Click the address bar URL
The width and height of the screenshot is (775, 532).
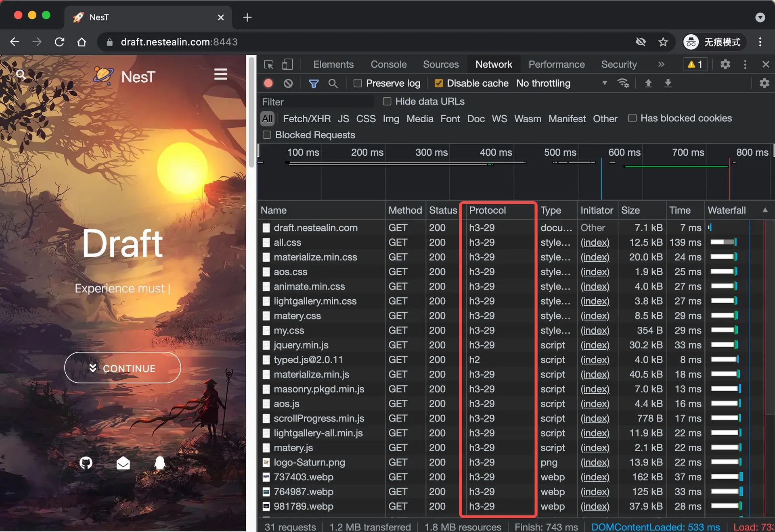(x=179, y=42)
